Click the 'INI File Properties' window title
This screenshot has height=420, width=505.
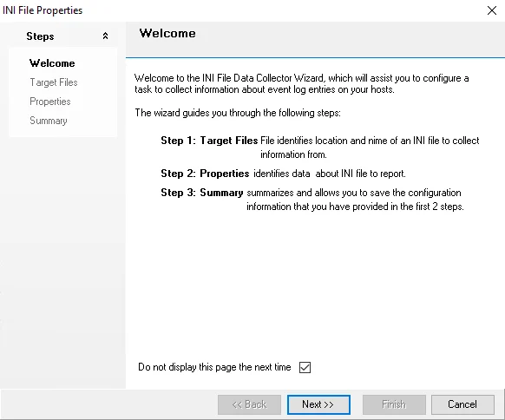[43, 10]
